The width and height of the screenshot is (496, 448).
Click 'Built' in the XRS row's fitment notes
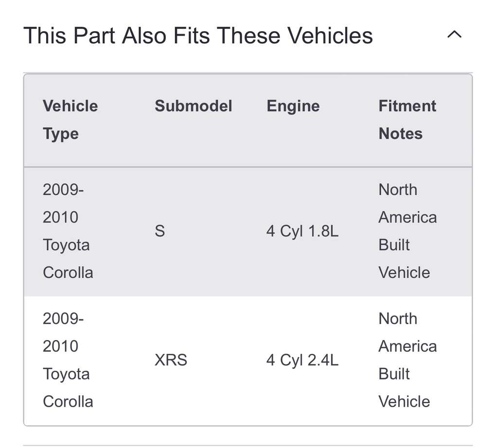tap(394, 374)
